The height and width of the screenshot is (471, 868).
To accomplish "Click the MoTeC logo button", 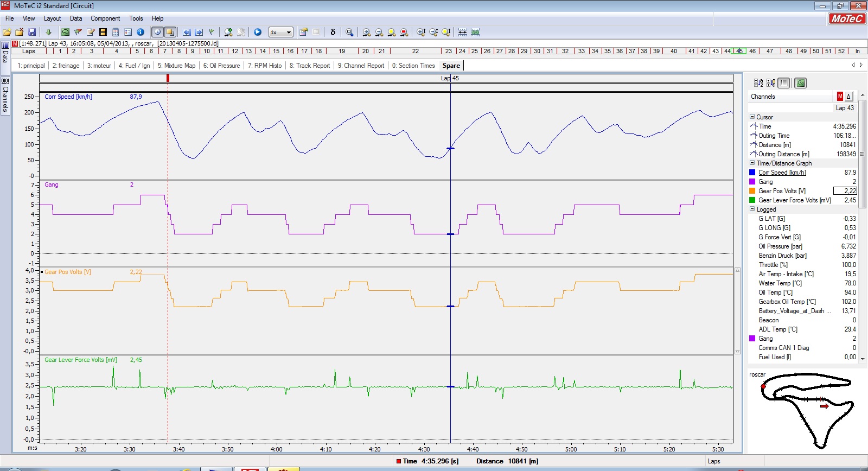I will [846, 18].
